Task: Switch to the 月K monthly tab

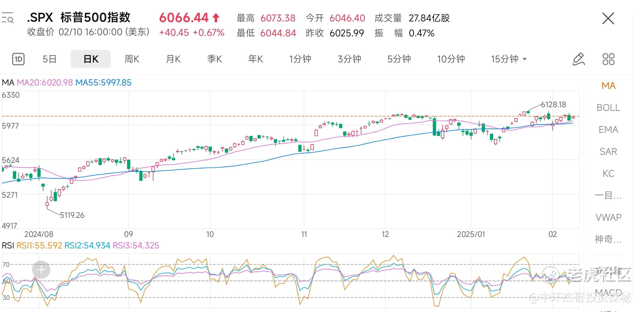Action: click(x=173, y=59)
